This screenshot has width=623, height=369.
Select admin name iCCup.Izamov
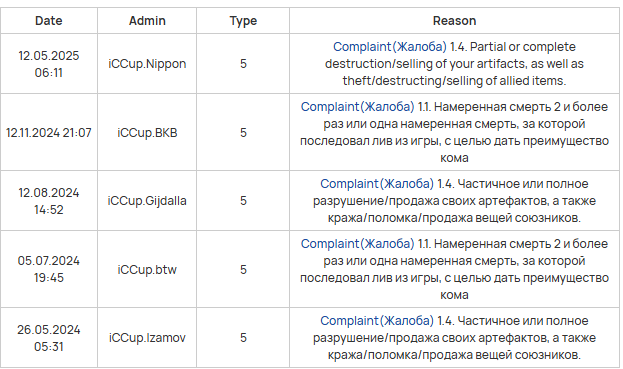[147, 338]
